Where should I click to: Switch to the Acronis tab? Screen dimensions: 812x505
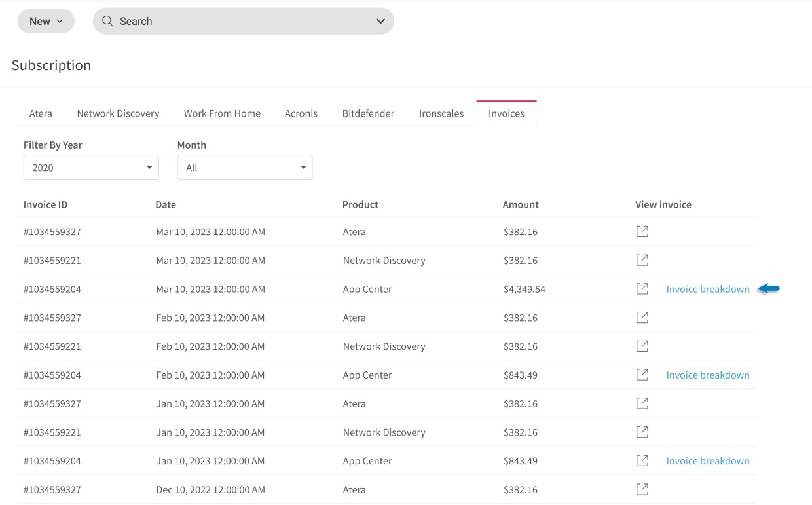click(301, 113)
